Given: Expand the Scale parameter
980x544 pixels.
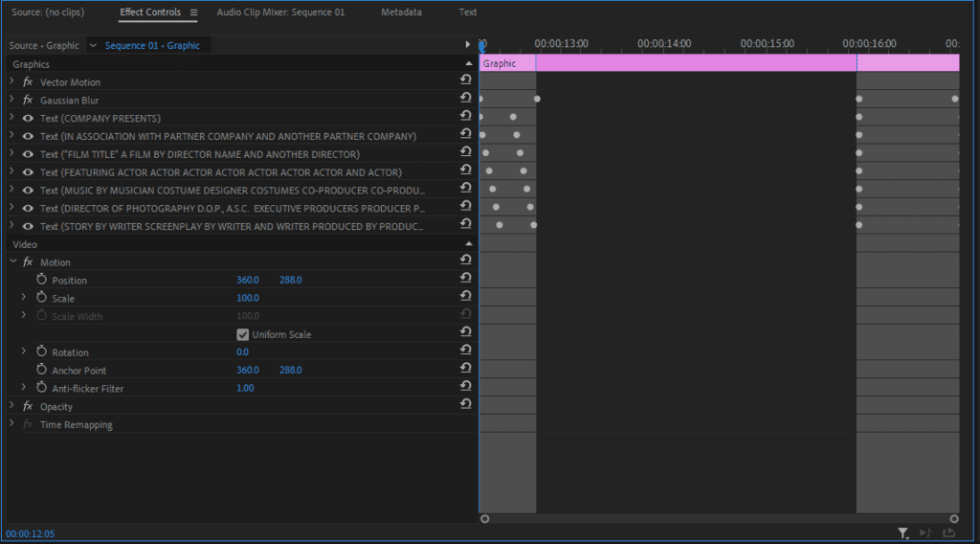Looking at the screenshot, I should pyautogui.click(x=24, y=298).
